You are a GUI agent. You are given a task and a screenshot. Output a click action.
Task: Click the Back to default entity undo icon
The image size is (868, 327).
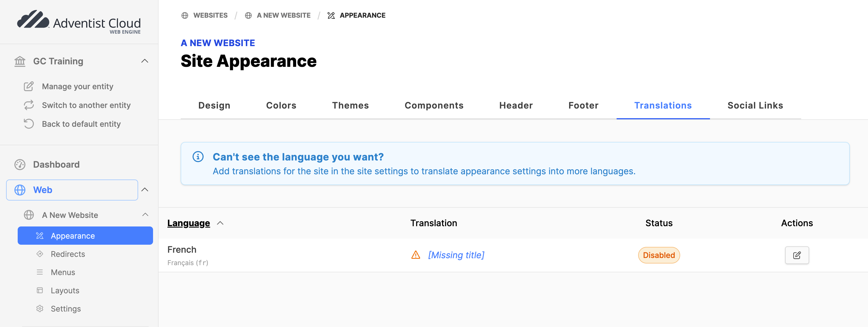[x=29, y=124]
